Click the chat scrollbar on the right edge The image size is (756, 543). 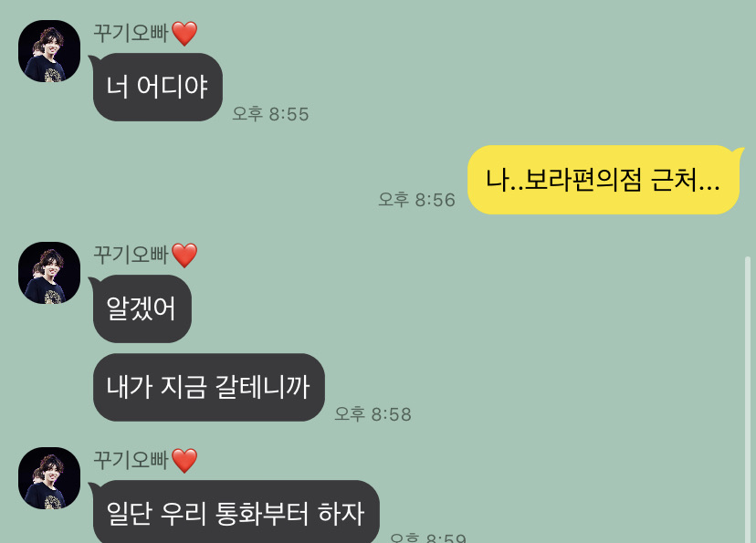coord(748,400)
